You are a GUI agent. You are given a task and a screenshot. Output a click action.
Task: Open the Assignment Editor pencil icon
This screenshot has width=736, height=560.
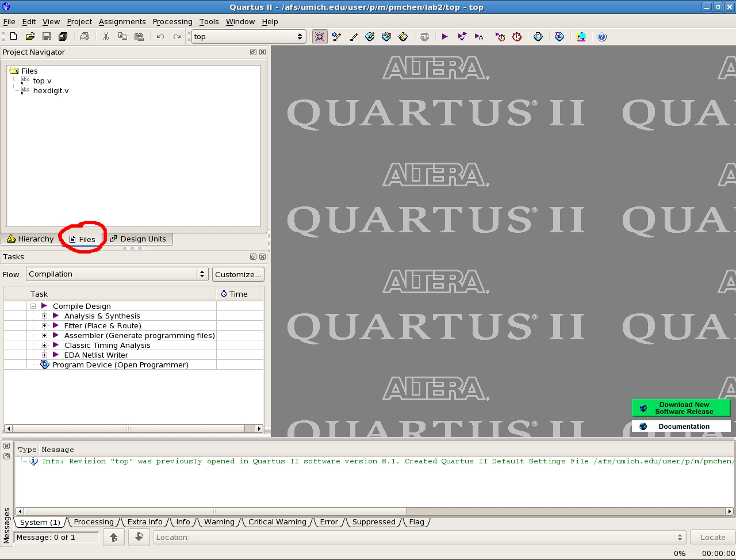[x=354, y=37]
